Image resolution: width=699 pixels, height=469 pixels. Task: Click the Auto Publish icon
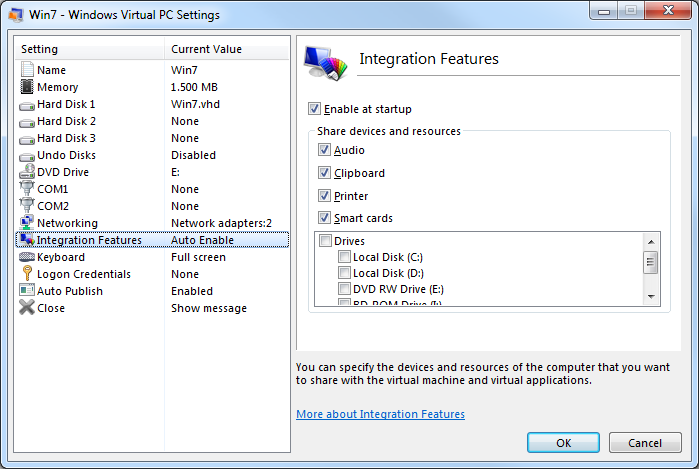click(27, 290)
